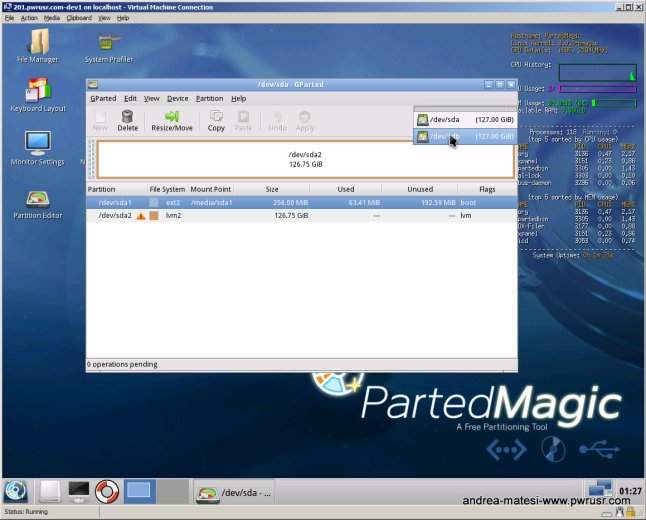Screen dimensions: 646x520
Task: Switch to the second workspace in pager
Action: point(173,491)
